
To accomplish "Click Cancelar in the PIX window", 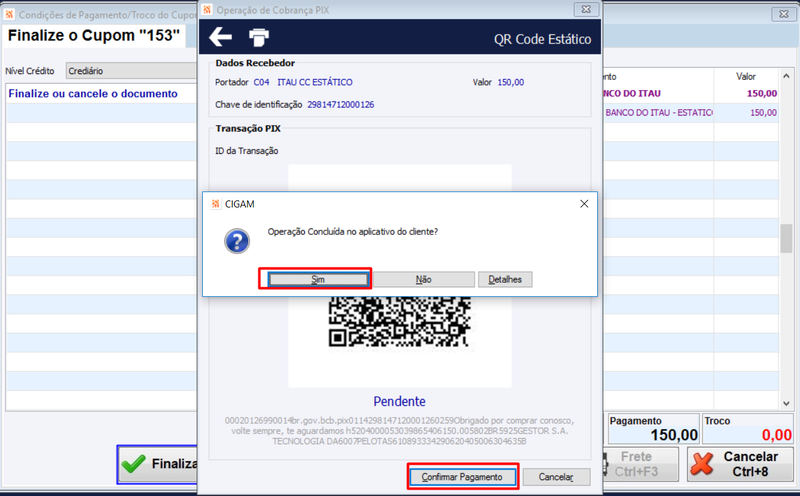I will (556, 477).
